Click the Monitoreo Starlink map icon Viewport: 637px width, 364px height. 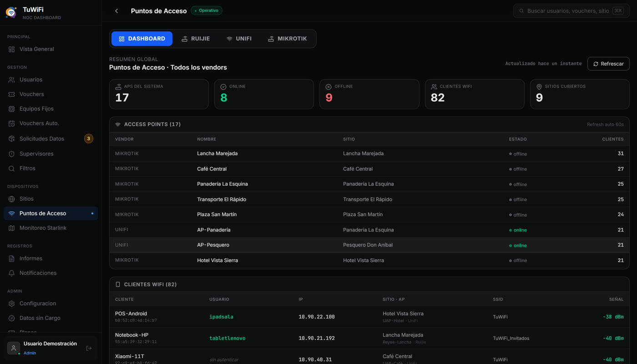(x=12, y=228)
